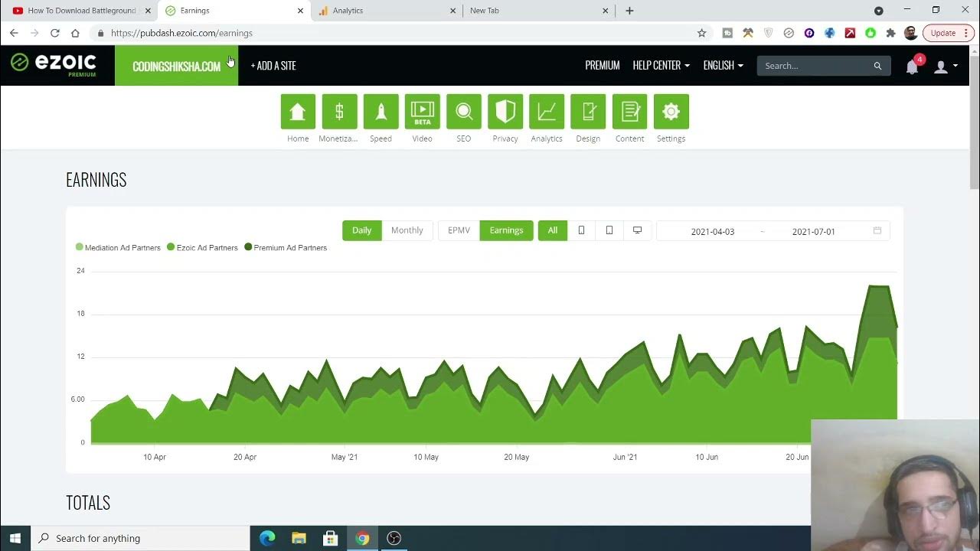Toggle chart to EPMV metric

459,230
